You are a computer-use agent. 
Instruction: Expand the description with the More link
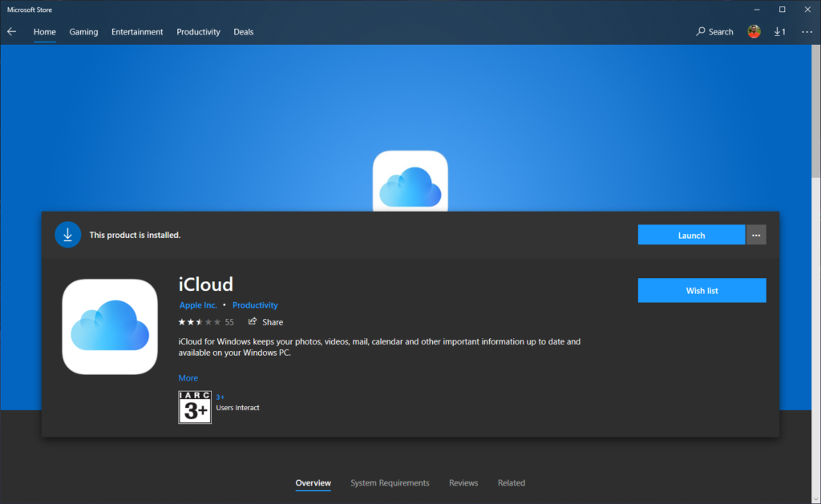click(188, 377)
